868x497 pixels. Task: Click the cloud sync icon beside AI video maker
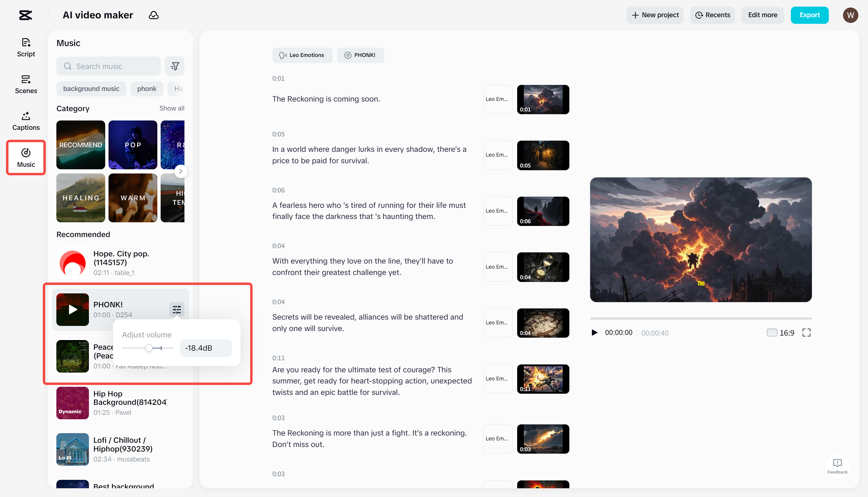point(154,15)
